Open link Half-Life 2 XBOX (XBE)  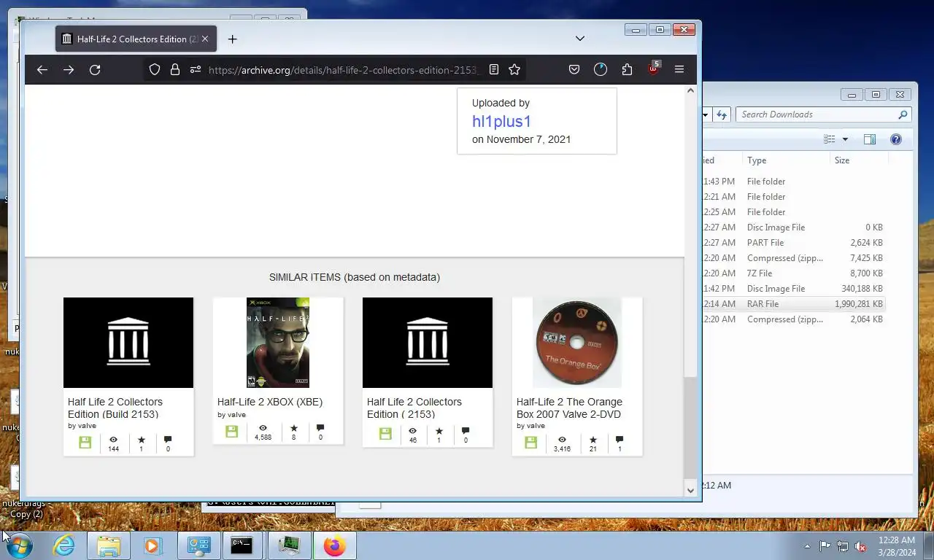[x=270, y=402]
